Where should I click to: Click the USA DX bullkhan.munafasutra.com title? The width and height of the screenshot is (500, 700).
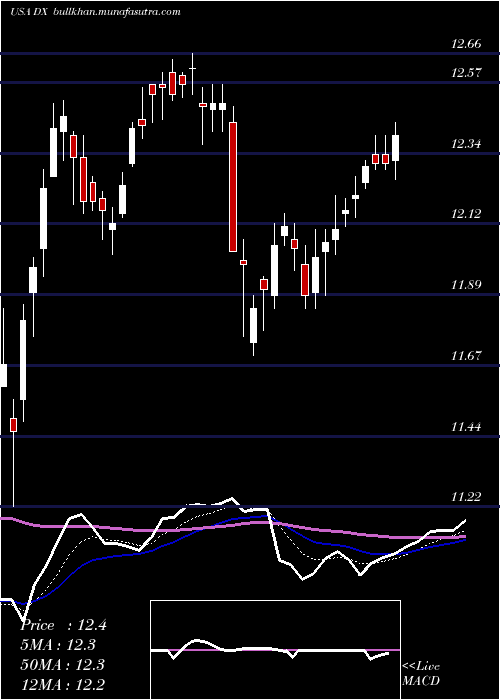(95, 12)
